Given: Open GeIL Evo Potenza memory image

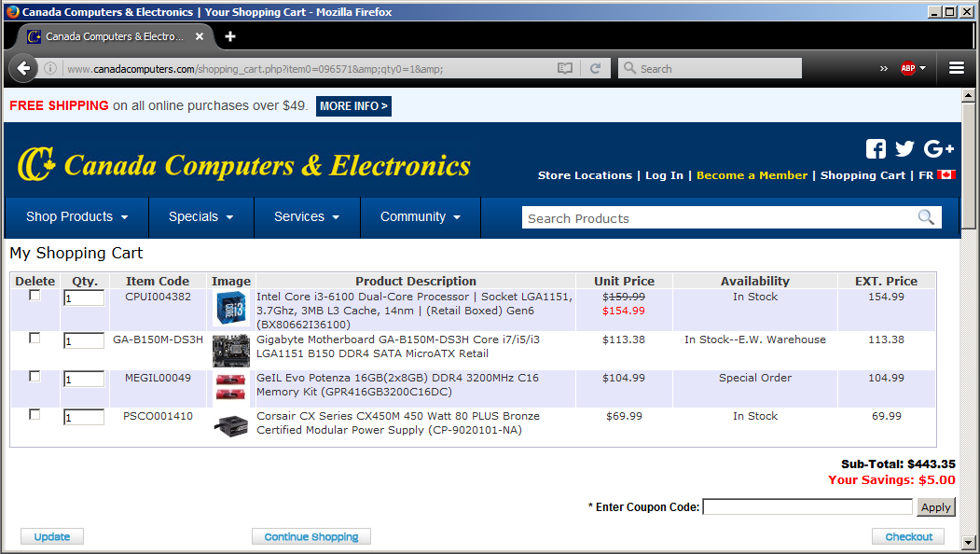Looking at the screenshot, I should (x=230, y=386).
